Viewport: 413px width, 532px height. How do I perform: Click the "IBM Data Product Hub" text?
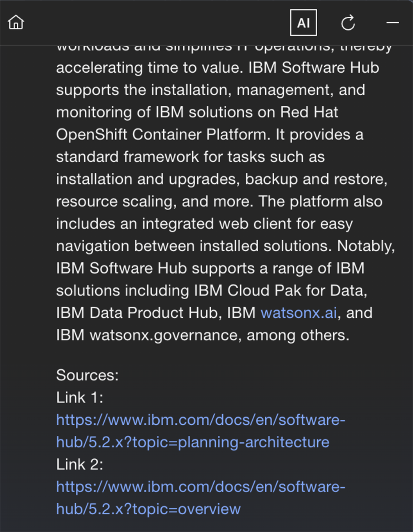(139, 313)
